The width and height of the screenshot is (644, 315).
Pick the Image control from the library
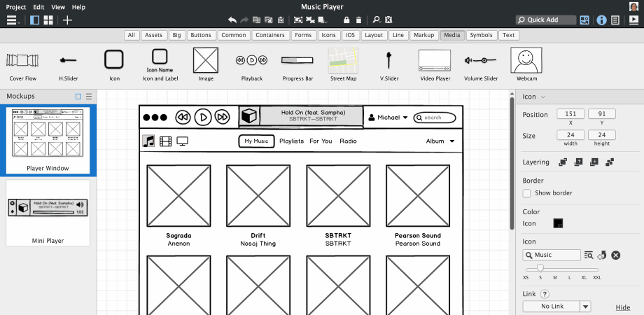click(x=206, y=64)
